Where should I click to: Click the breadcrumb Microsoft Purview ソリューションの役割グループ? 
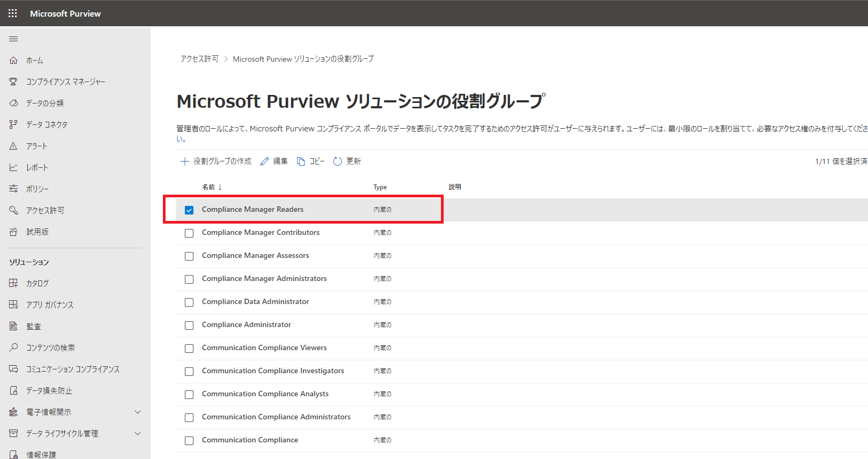click(303, 59)
